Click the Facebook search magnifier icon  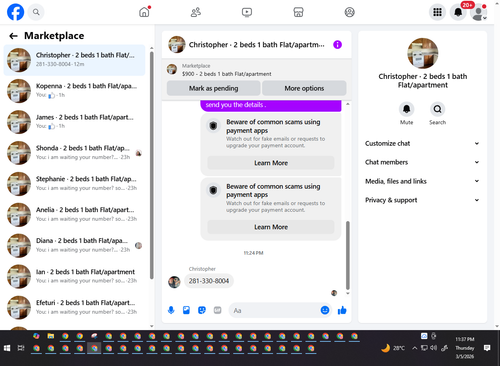coord(36,12)
